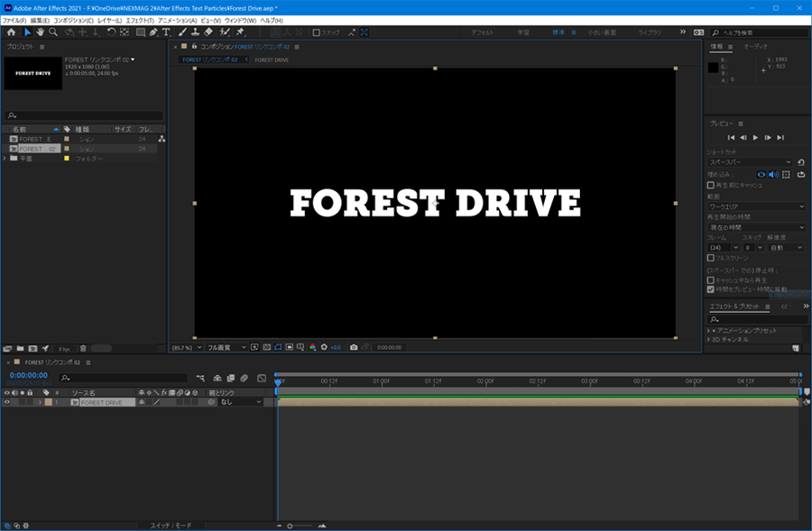This screenshot has width=812, height=531.
Task: Expand the 平面 folder in project panel
Action: pyautogui.click(x=5, y=159)
